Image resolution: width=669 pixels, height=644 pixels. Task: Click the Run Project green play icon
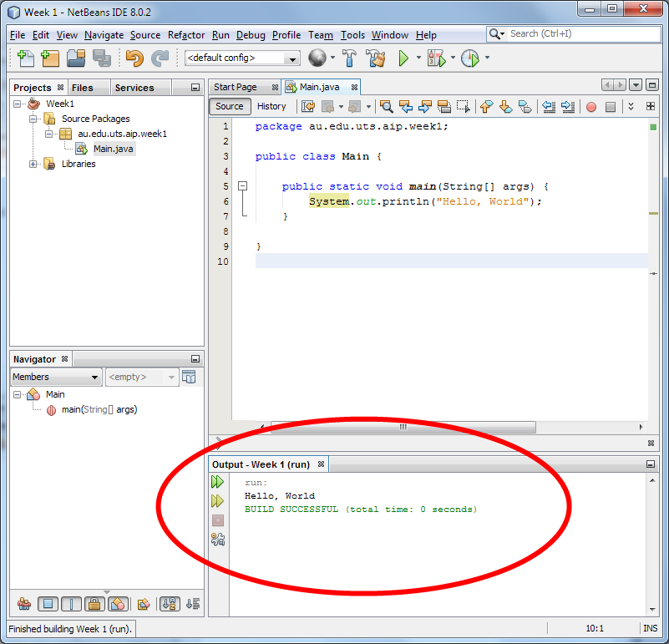click(x=403, y=58)
